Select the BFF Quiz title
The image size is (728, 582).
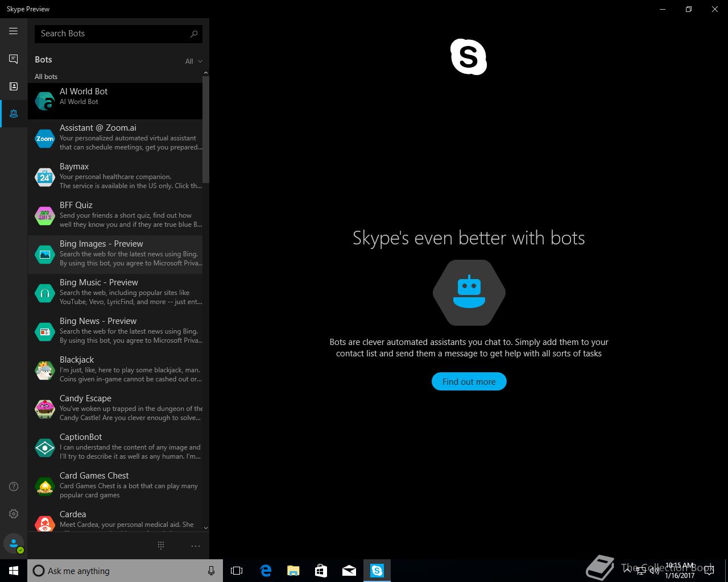point(76,205)
